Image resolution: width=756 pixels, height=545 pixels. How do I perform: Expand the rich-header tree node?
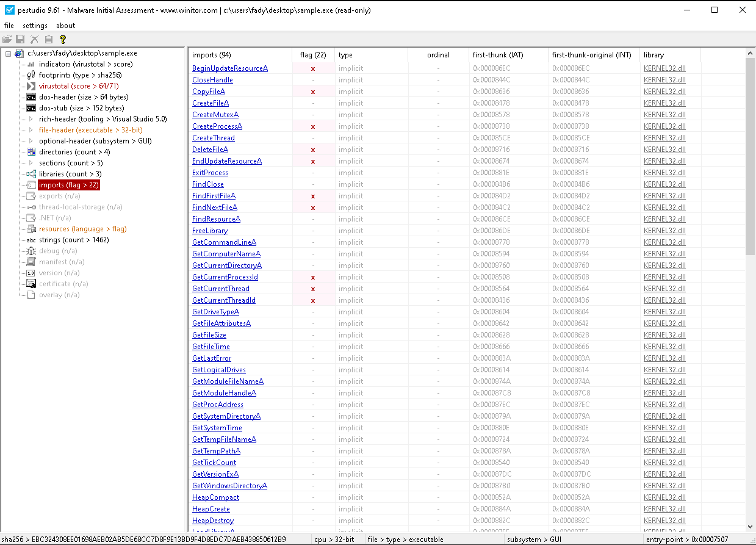pos(31,119)
